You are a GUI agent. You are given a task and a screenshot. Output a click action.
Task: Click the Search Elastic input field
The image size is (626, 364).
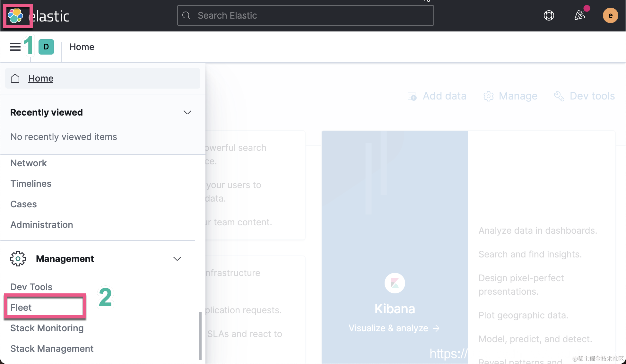[x=305, y=15]
